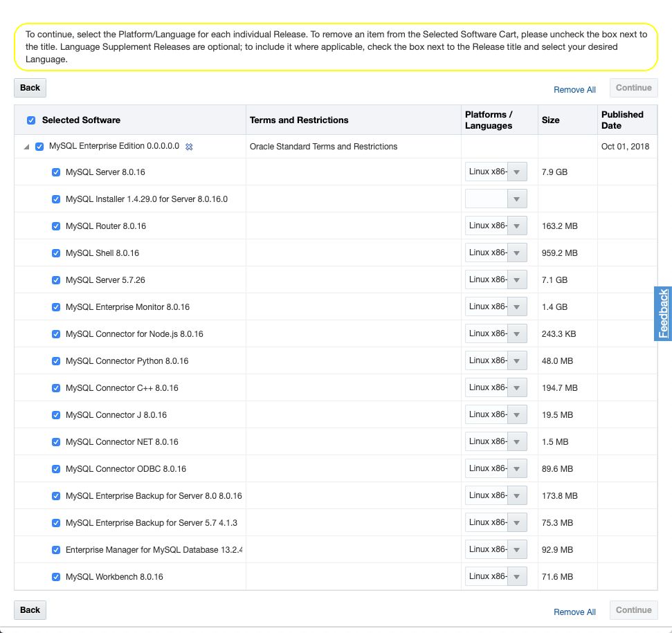Uncheck MySQL Server 5.7.26 checkbox
The width and height of the screenshot is (672, 633).
click(56, 280)
